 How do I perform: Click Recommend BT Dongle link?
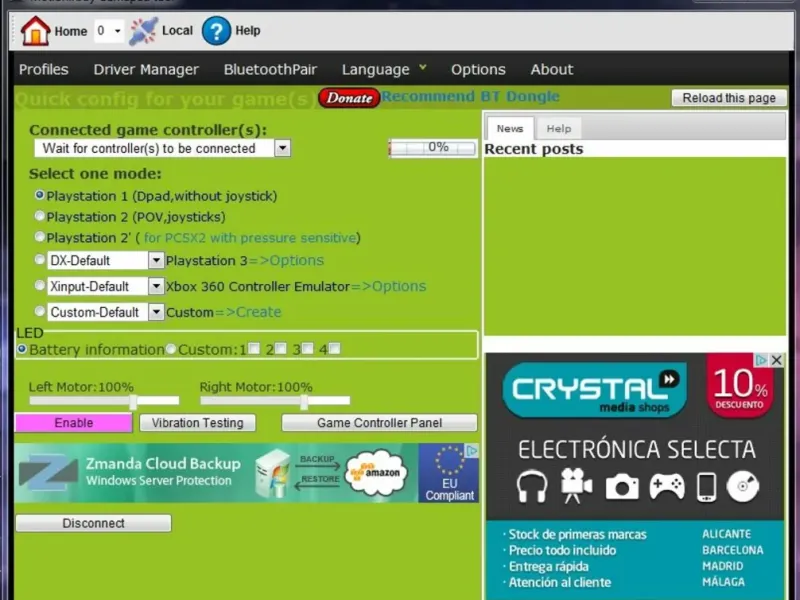click(x=470, y=96)
